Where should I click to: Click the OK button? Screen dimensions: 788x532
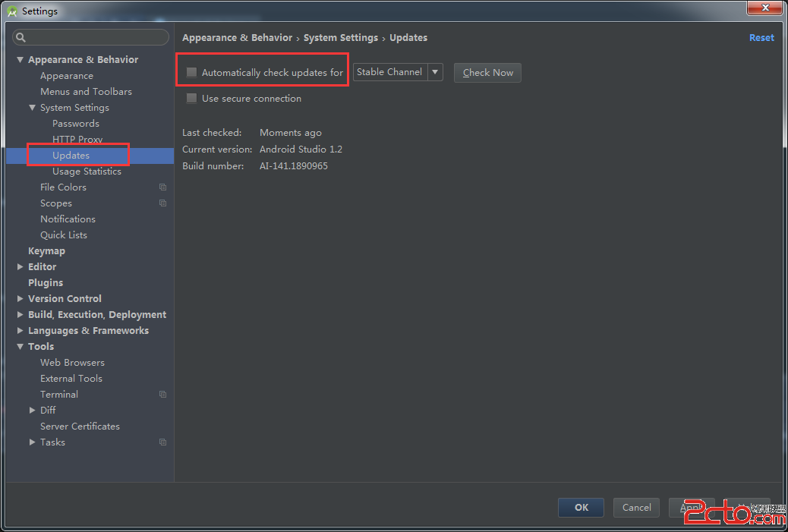click(581, 508)
